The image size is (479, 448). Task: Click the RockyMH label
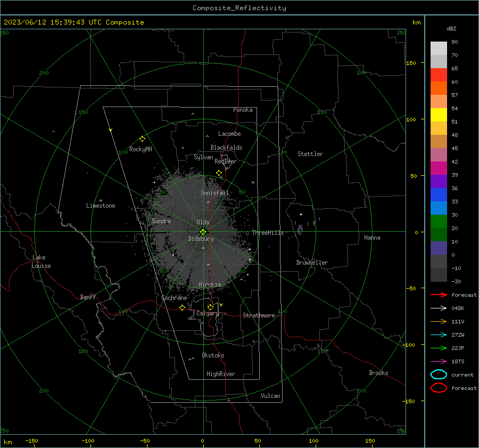pyautogui.click(x=141, y=149)
